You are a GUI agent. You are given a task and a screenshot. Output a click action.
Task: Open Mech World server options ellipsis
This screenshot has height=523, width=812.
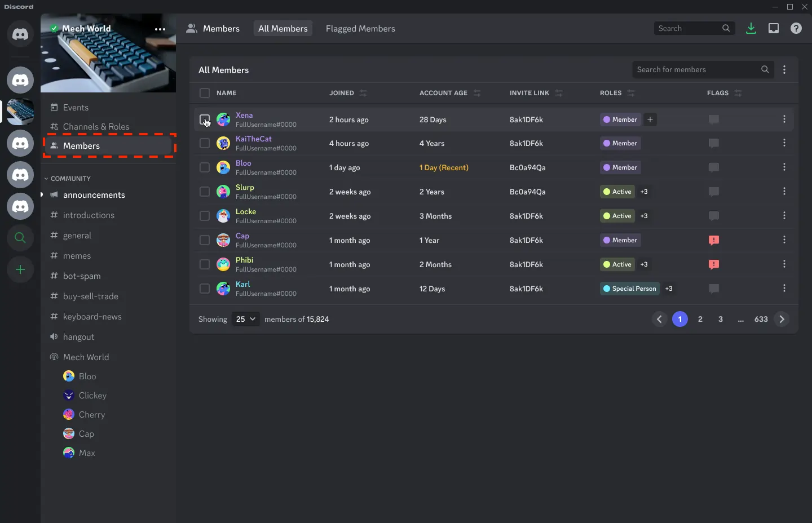160,29
